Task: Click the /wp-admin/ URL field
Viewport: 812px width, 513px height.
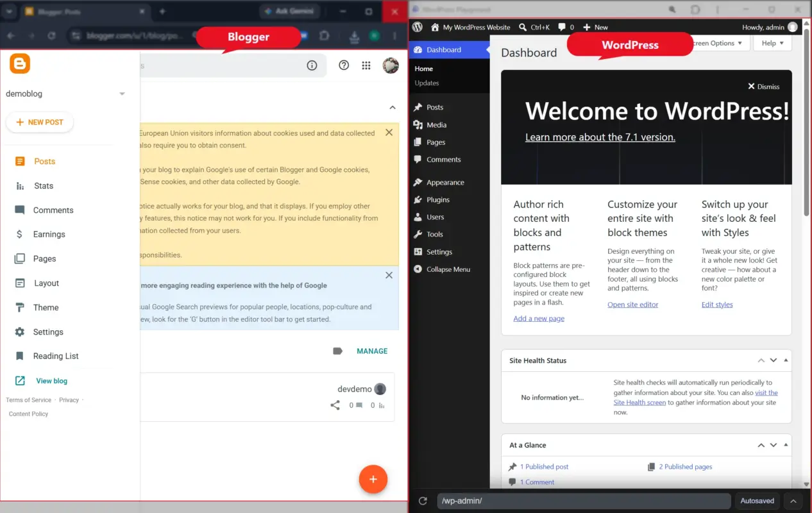Action: click(x=584, y=501)
